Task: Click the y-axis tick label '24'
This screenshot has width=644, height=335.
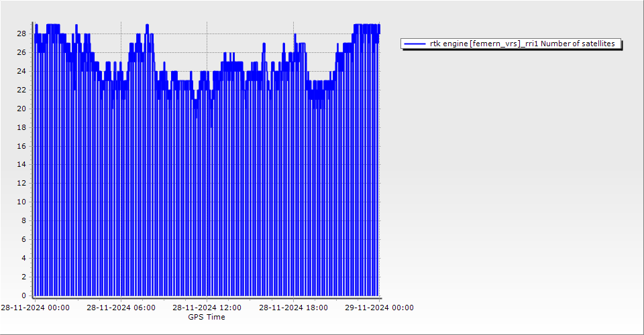Action: 21,71
